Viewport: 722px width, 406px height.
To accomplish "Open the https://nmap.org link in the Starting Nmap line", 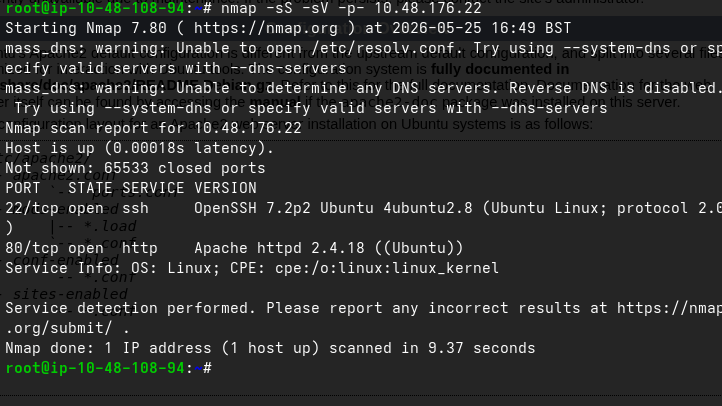I will (x=266, y=28).
